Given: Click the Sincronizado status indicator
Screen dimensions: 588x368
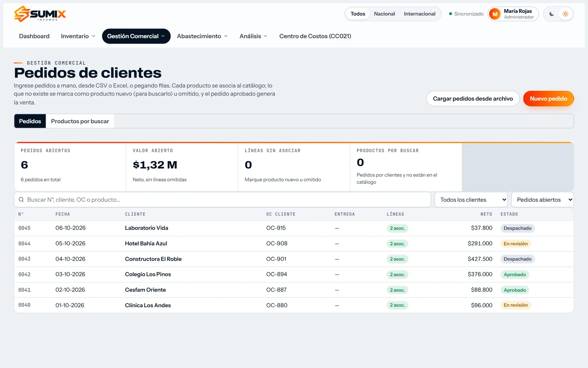Looking at the screenshot, I should click(x=466, y=14).
